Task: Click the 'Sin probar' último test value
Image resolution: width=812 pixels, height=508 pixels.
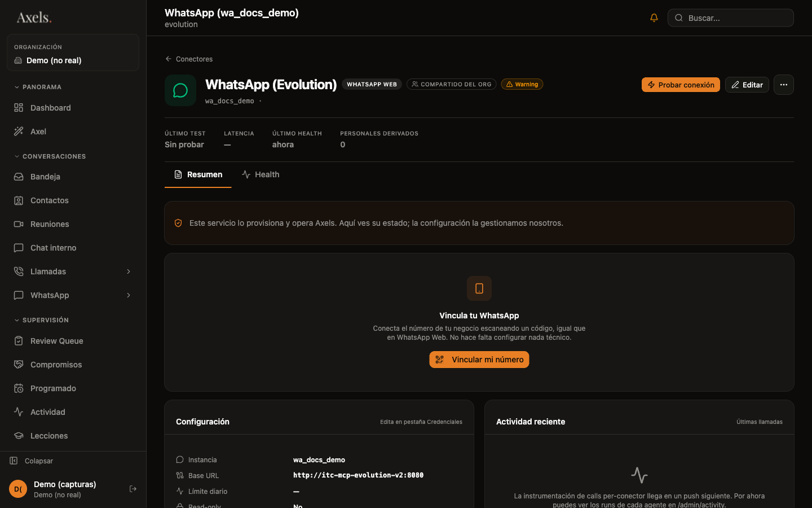Action: point(184,144)
